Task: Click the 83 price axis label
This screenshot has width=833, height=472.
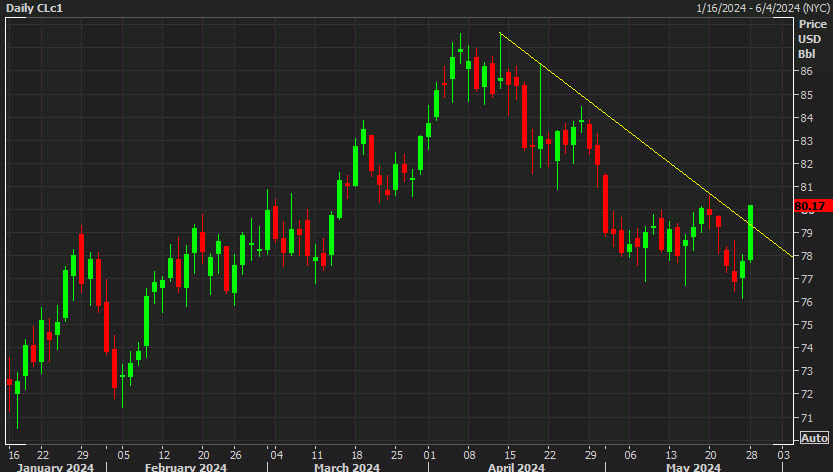Action: (x=806, y=141)
